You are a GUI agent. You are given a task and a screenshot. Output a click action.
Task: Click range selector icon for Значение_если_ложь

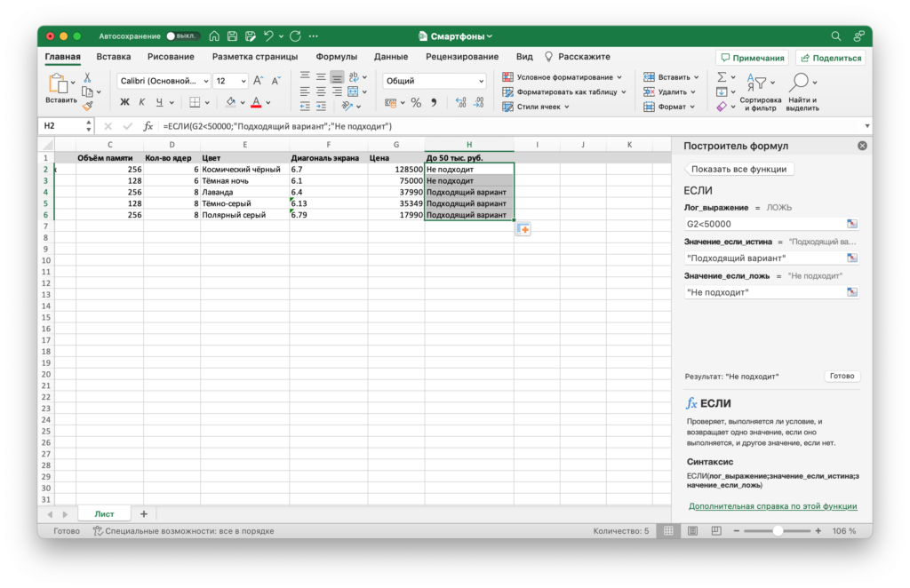point(851,292)
